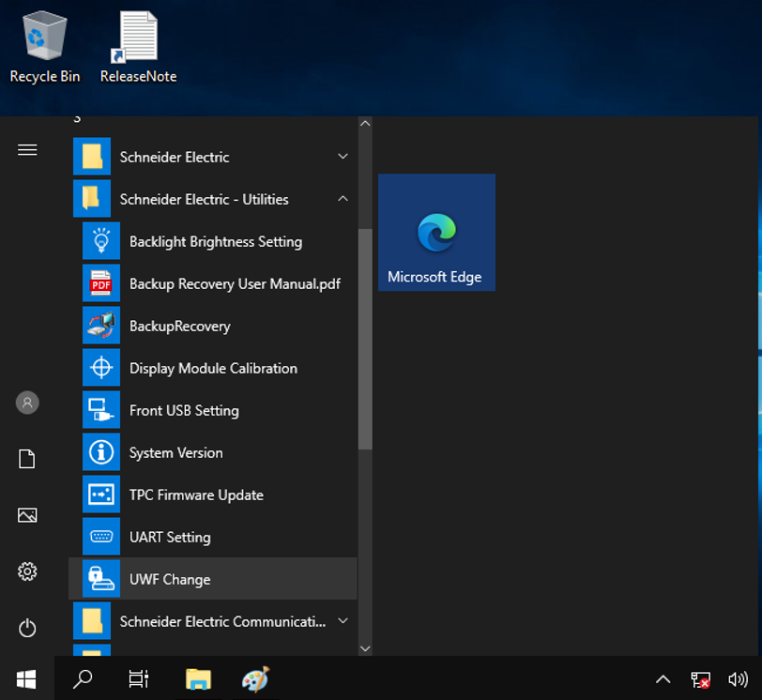This screenshot has height=700, width=762.
Task: Open the volume speaker tray icon
Action: (738, 679)
